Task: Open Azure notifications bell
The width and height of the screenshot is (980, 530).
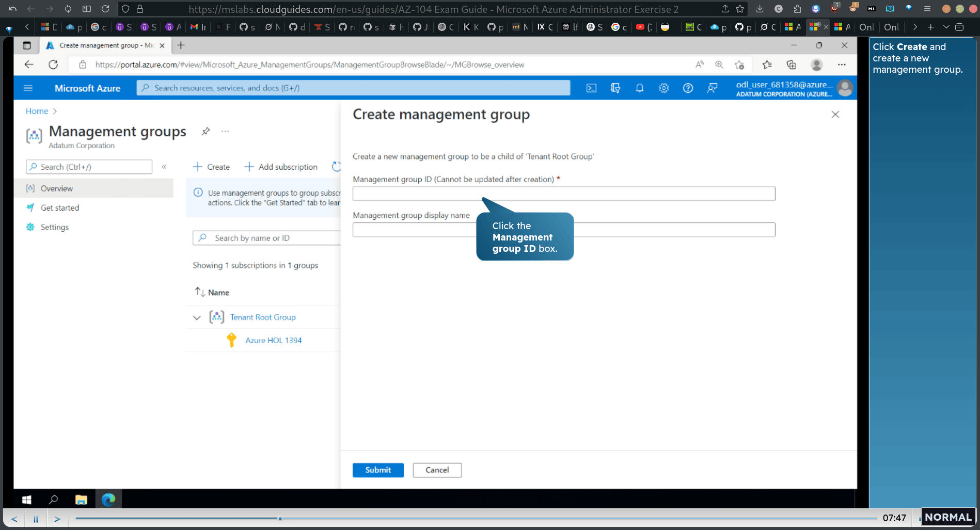Action: (x=640, y=88)
